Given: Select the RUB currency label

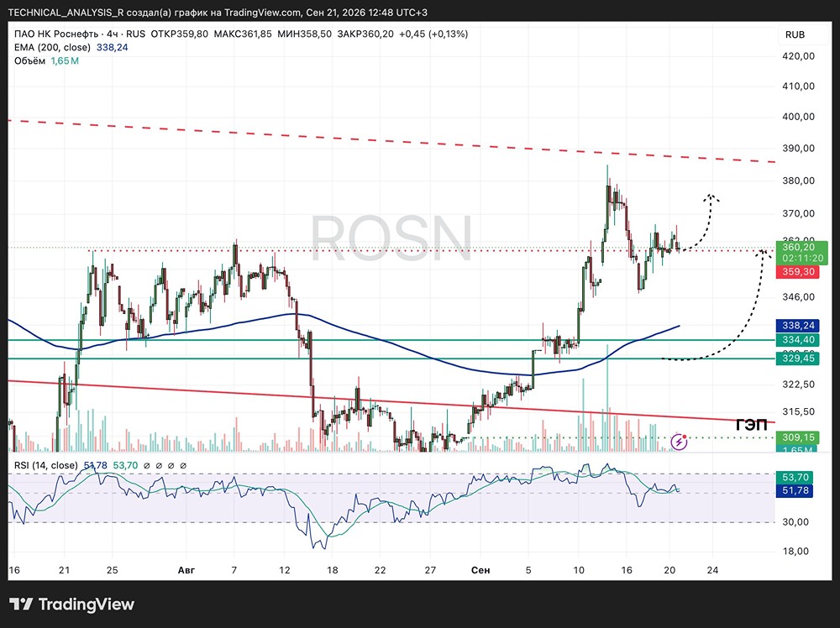Looking at the screenshot, I should 795,34.
